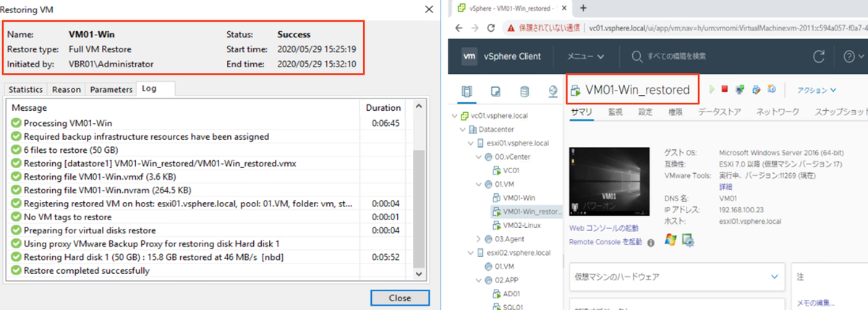Open Edit Settings toolbar icon for VM01-Win_restored
868x310 pixels.
[757, 90]
